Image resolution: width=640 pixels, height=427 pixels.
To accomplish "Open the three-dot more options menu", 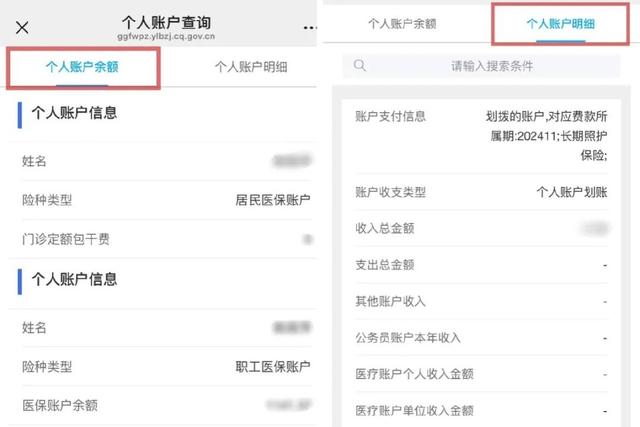I will point(310,28).
